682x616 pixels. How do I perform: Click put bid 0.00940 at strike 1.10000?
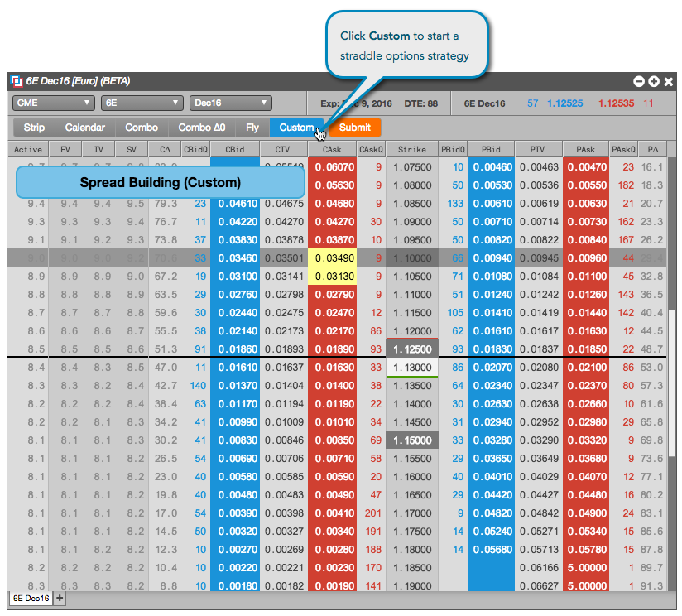tap(491, 258)
